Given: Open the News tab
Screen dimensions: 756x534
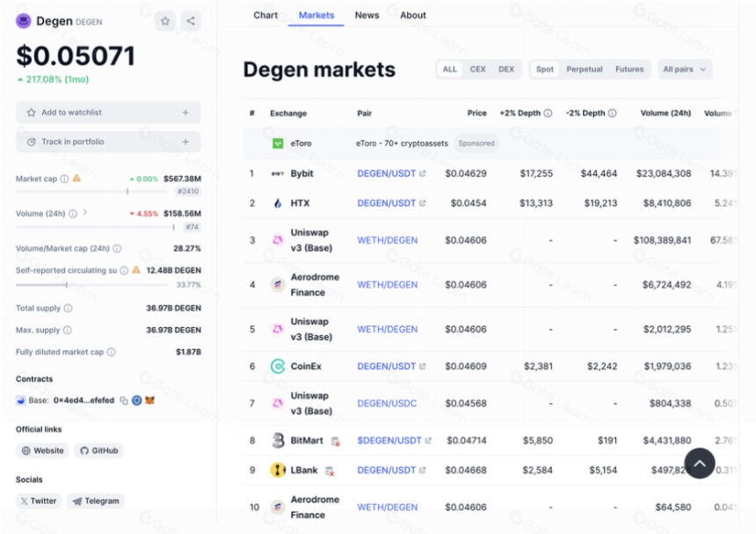Looking at the screenshot, I should point(367,16).
